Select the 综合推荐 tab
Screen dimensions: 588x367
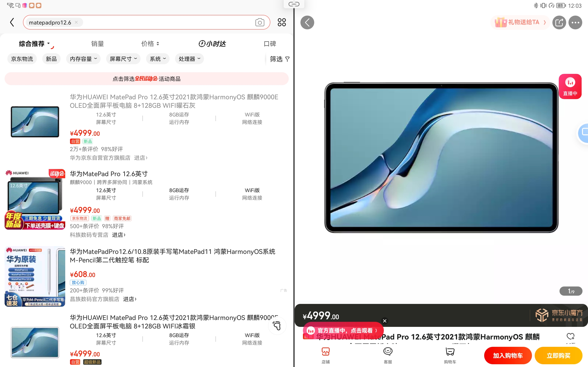34,43
